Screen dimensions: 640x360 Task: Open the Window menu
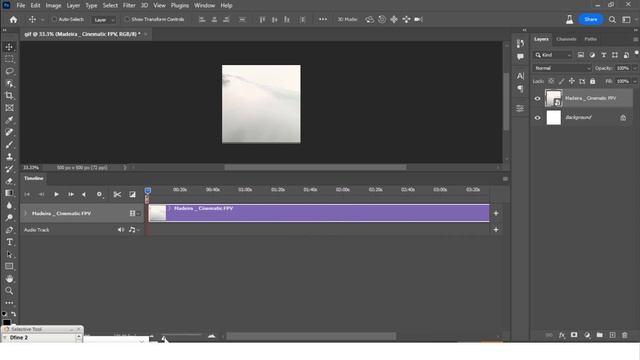pyautogui.click(x=204, y=5)
